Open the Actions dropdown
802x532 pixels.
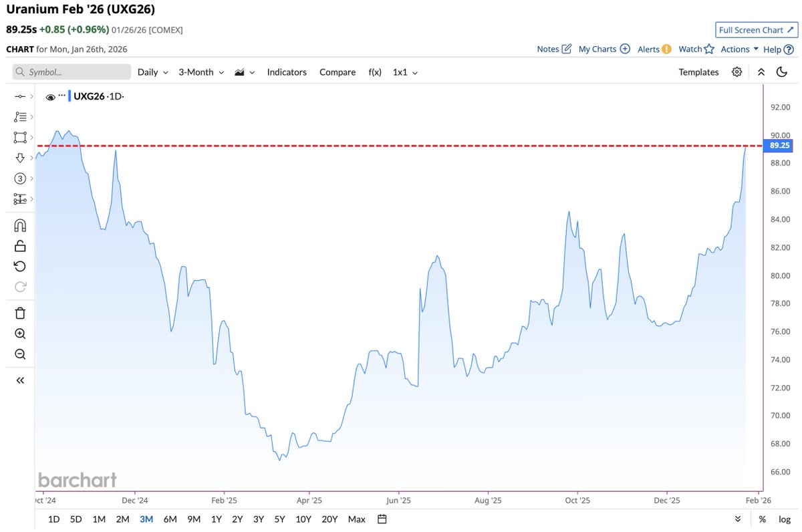(x=740, y=49)
